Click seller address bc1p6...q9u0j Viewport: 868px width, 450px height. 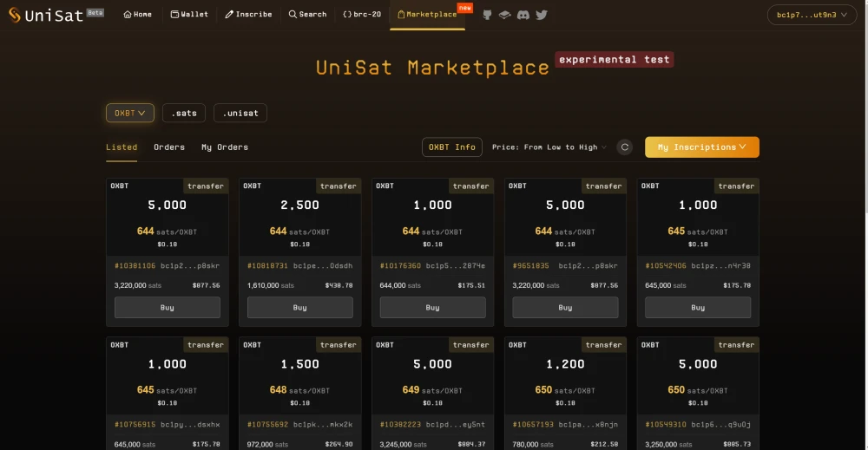(720, 425)
